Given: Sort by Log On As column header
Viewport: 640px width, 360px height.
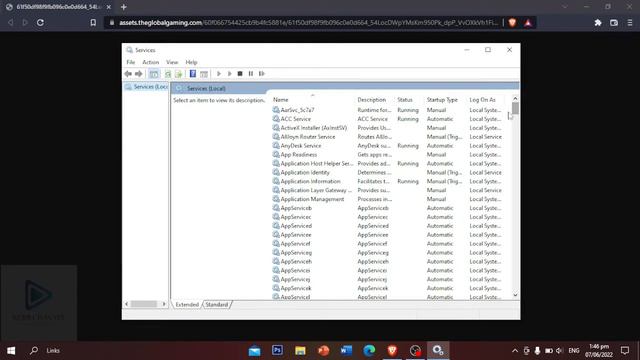Looking at the screenshot, I should point(482,100).
